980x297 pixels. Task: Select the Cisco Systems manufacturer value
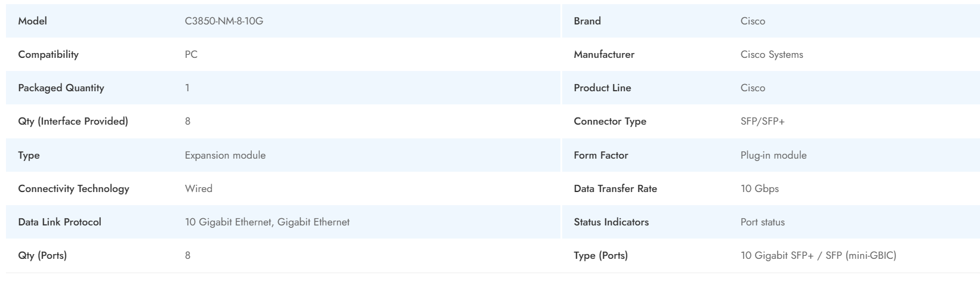(x=772, y=54)
